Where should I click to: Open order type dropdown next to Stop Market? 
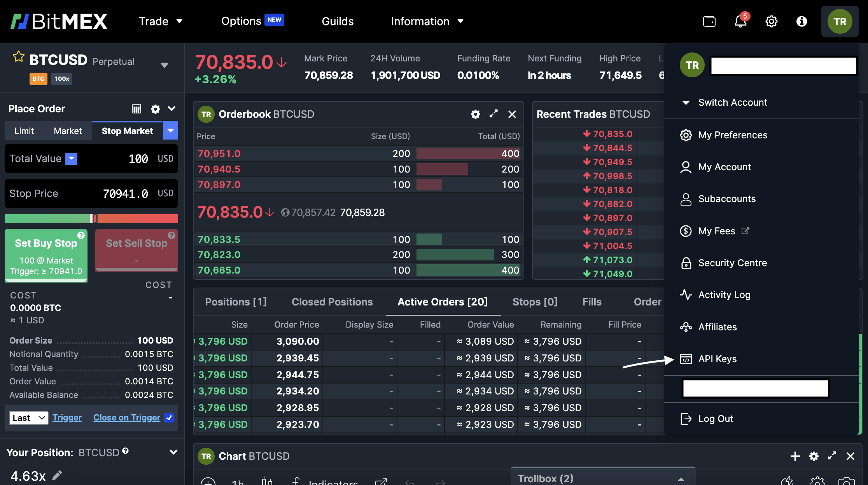(x=170, y=131)
